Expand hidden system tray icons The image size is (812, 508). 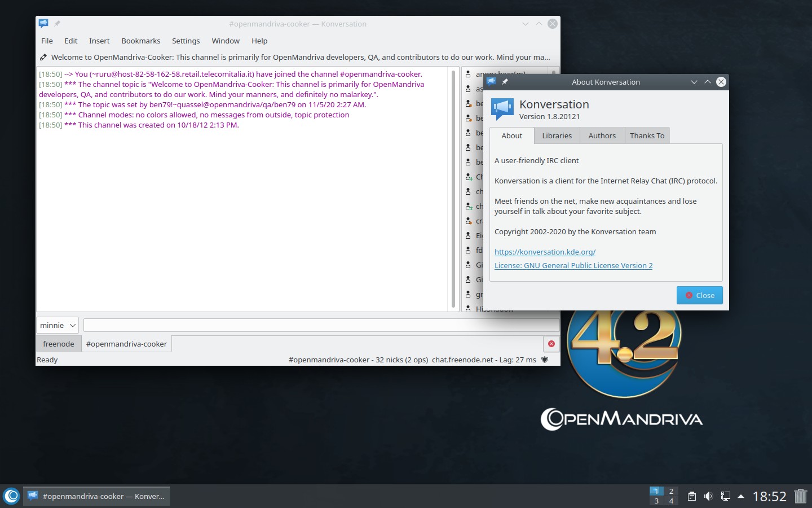pyautogui.click(x=741, y=497)
